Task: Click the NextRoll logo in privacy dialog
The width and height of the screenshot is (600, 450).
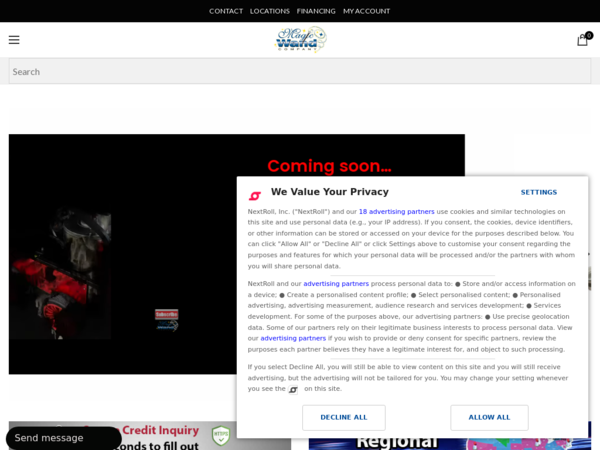Action: [255, 196]
